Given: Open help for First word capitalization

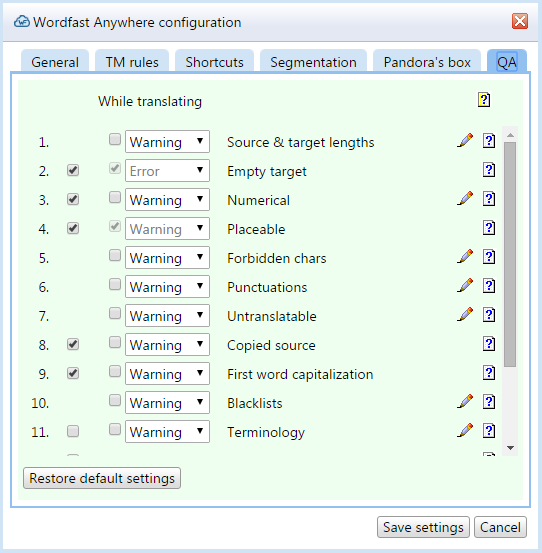Looking at the screenshot, I should click(489, 372).
